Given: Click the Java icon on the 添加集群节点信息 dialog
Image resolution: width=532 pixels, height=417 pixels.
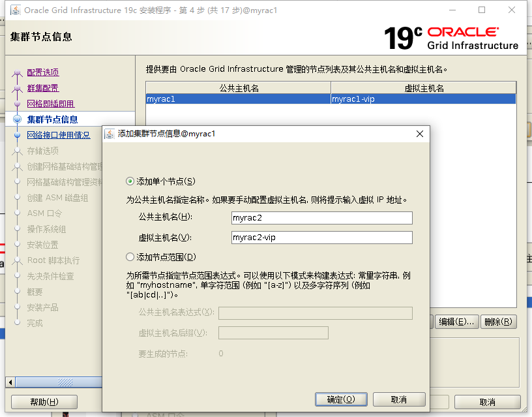Looking at the screenshot, I should tap(110, 134).
